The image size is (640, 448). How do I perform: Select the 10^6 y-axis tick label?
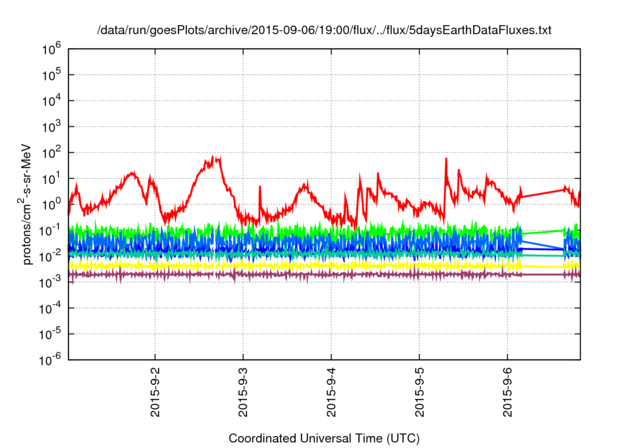tap(51, 49)
